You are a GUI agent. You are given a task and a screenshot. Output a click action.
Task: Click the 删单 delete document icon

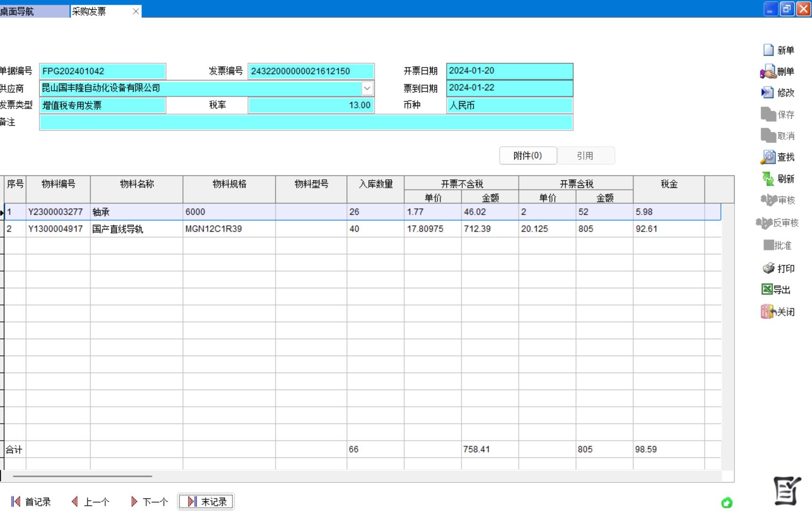768,72
